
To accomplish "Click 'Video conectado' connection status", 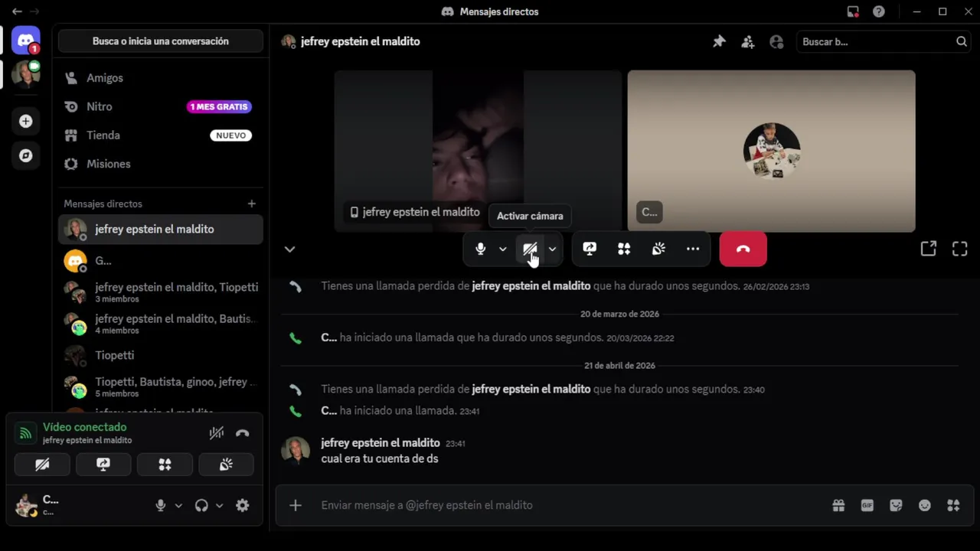I will [85, 427].
